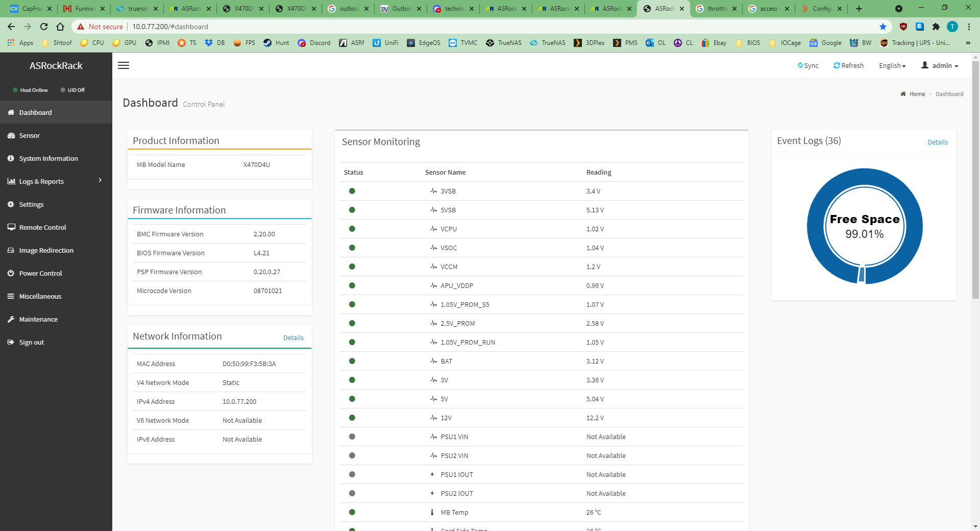Image resolution: width=980 pixels, height=531 pixels.
Task: Click the PSU1 VIN sensor name
Action: (454, 437)
